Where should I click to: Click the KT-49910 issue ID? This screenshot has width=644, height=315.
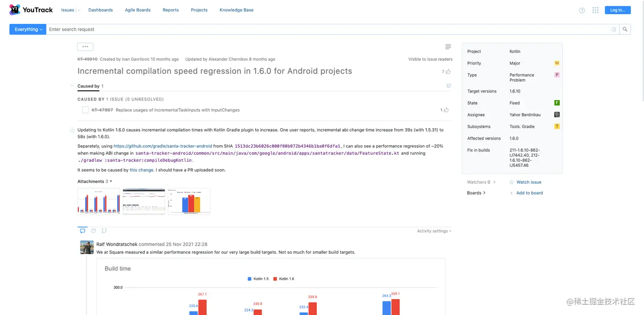87,59
